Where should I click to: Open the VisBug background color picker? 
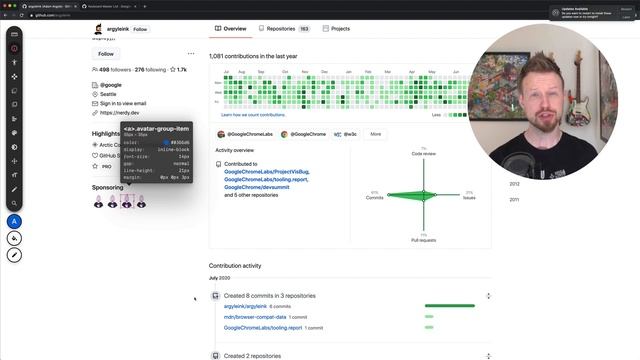pyautogui.click(x=14, y=238)
